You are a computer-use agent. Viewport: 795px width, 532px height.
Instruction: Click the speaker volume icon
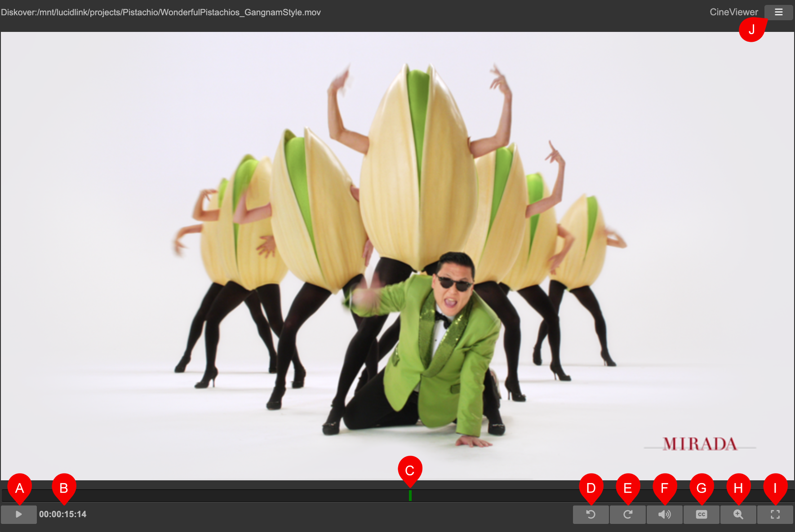coord(665,514)
